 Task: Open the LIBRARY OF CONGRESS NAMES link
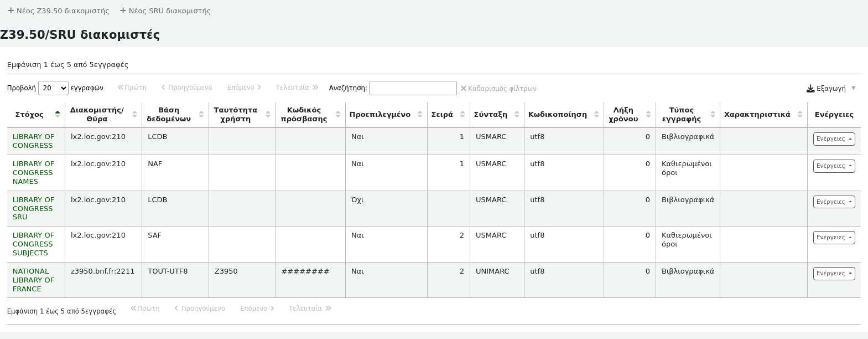[x=33, y=172]
